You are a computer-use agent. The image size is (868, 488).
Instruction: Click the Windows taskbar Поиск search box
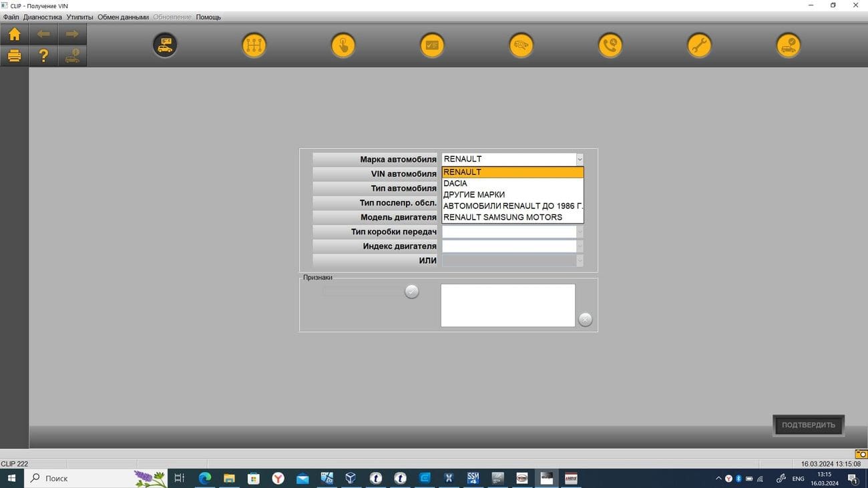pyautogui.click(x=95, y=478)
